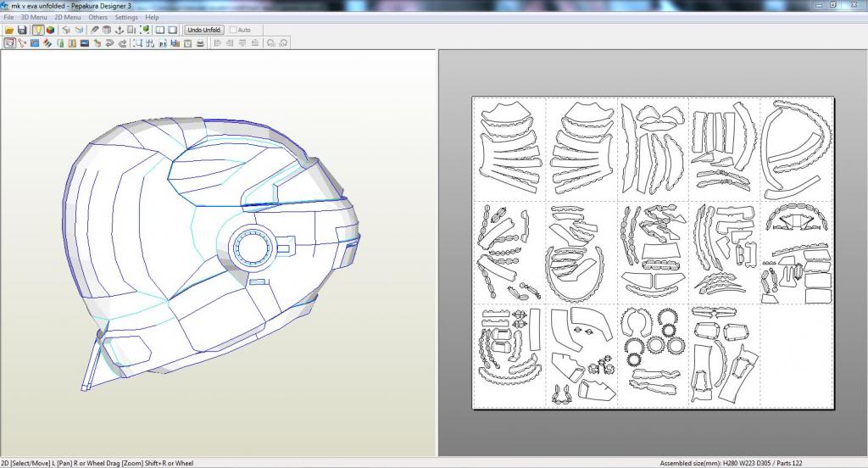Select the top-left page of unfolded parts

(509, 149)
